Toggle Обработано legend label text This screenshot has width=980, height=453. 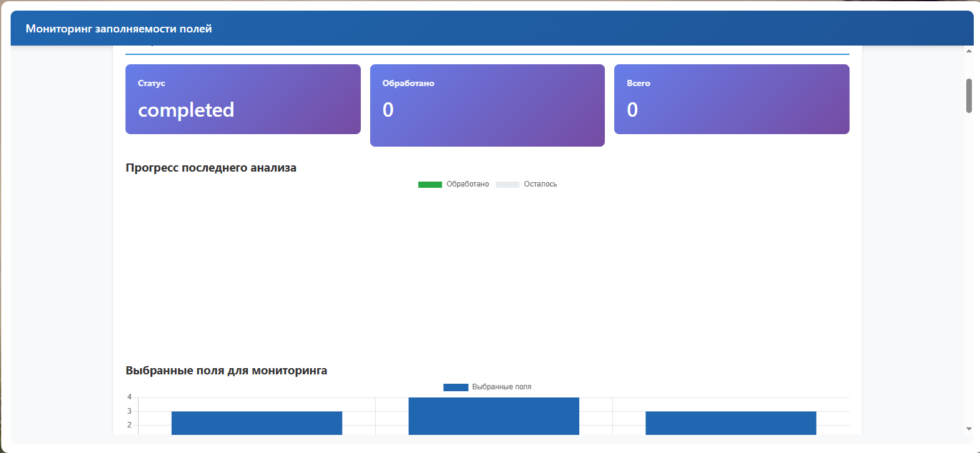tap(468, 184)
